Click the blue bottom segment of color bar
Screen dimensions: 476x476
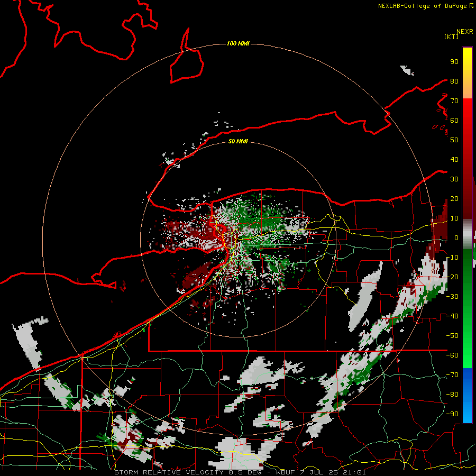coord(467,395)
